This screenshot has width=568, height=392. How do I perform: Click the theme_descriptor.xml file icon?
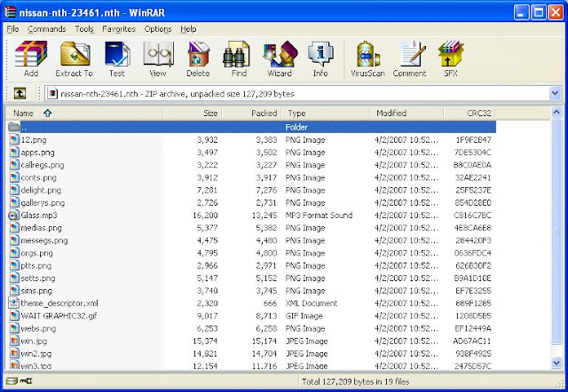(14, 302)
